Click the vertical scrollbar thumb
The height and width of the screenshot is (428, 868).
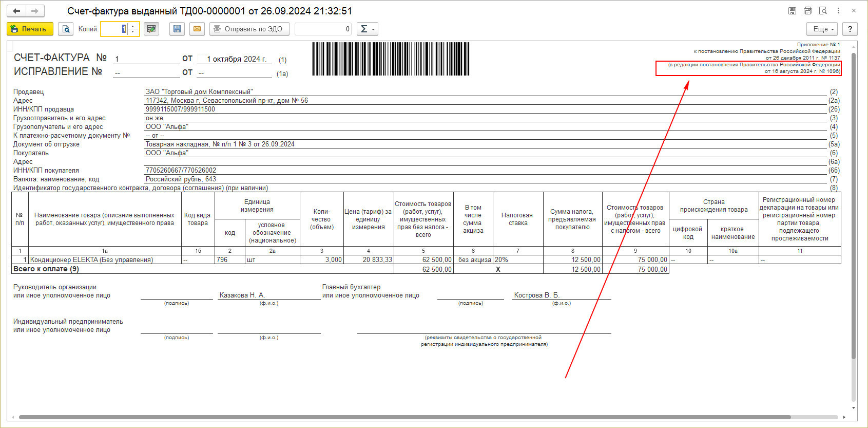(854, 206)
